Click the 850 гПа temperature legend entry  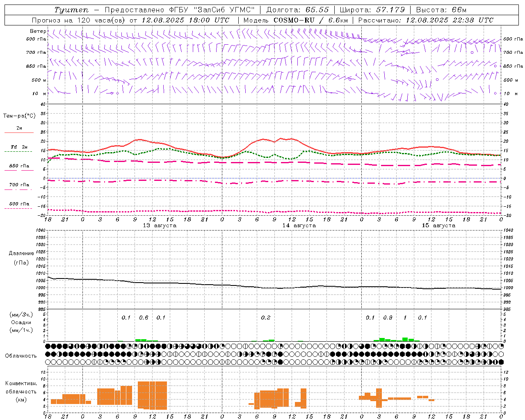19,166
